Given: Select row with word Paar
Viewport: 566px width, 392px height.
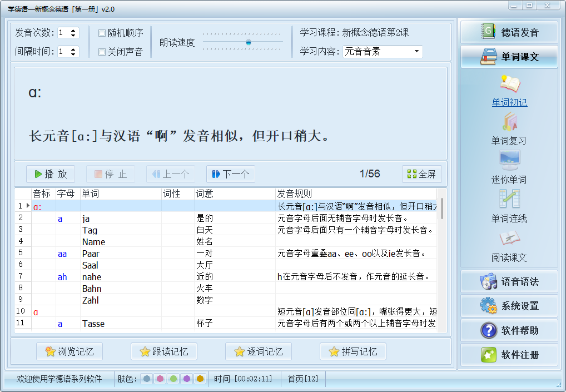Looking at the screenshot, I should click(x=226, y=254).
